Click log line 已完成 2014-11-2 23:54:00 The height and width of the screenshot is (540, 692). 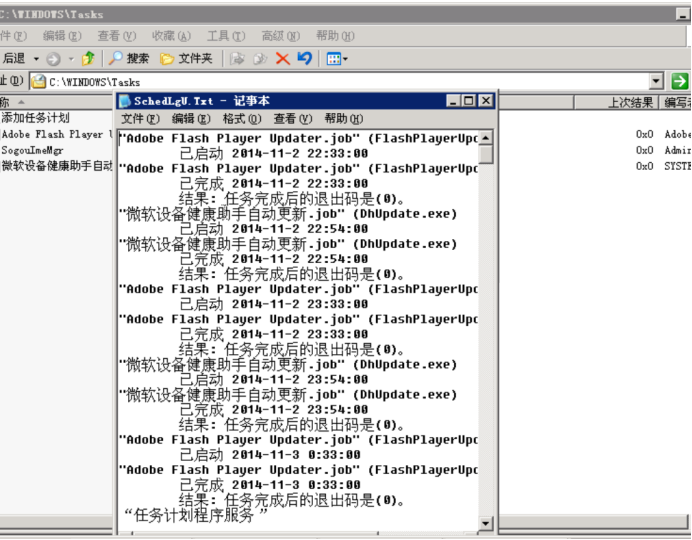pos(274,410)
